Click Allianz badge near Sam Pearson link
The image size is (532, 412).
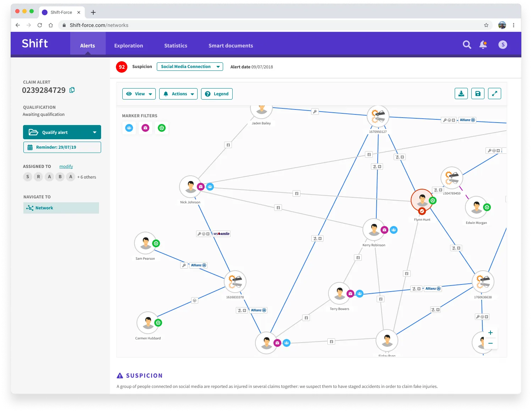(198, 265)
